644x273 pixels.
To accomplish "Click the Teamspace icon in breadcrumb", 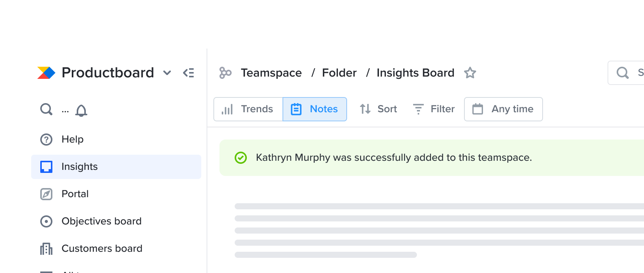I will pyautogui.click(x=225, y=73).
